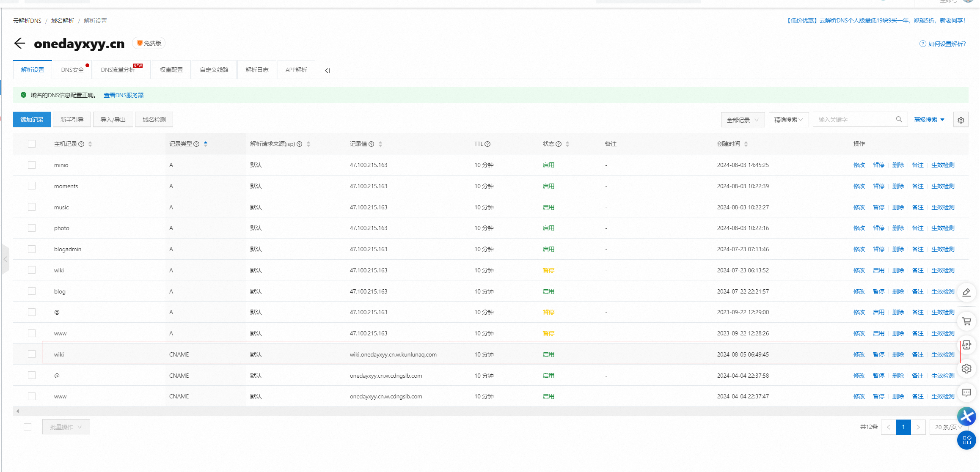Click the 新手引导 button
Viewport: 980px width, 472px height.
[72, 120]
